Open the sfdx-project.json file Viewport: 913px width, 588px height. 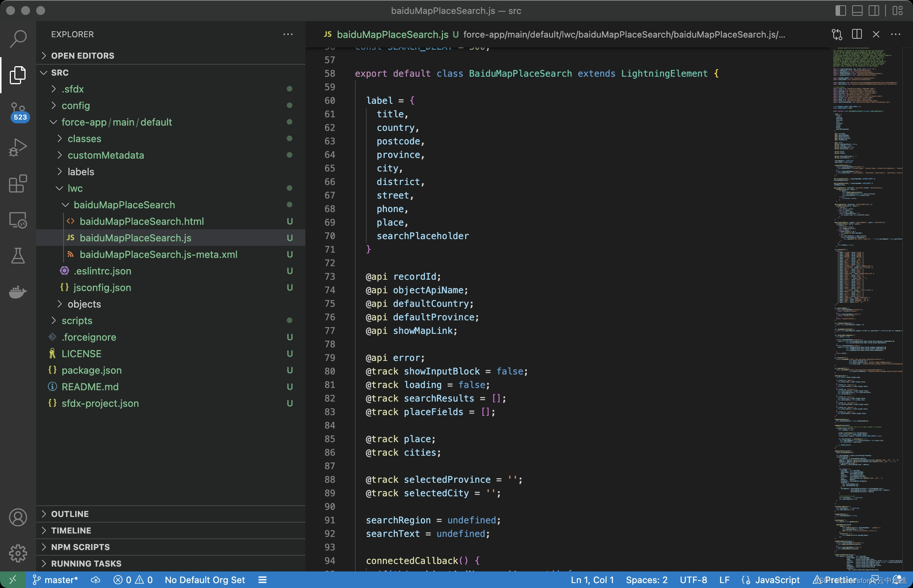(x=171, y=403)
